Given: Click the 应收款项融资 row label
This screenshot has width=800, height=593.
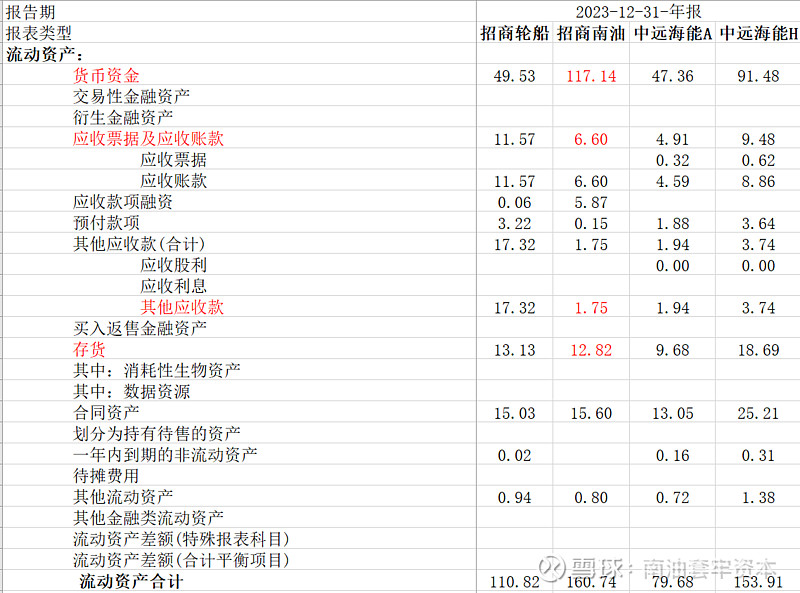Looking at the screenshot, I should pyautogui.click(x=123, y=202).
